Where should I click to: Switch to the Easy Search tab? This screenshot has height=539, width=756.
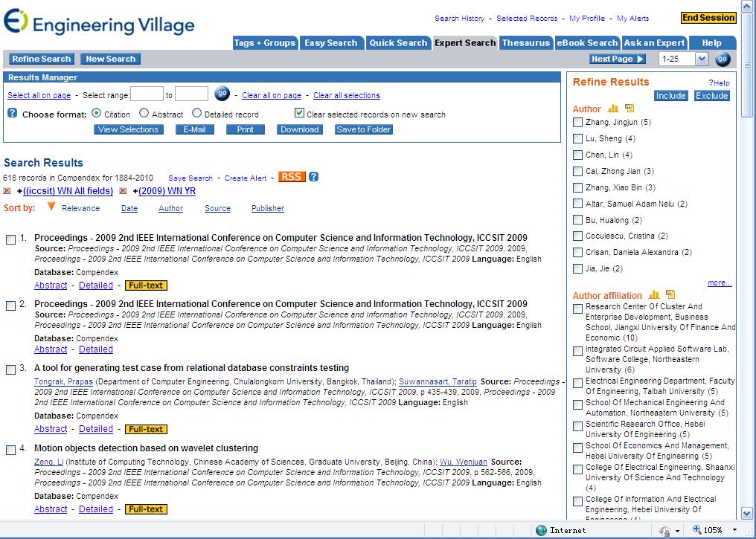click(x=330, y=43)
